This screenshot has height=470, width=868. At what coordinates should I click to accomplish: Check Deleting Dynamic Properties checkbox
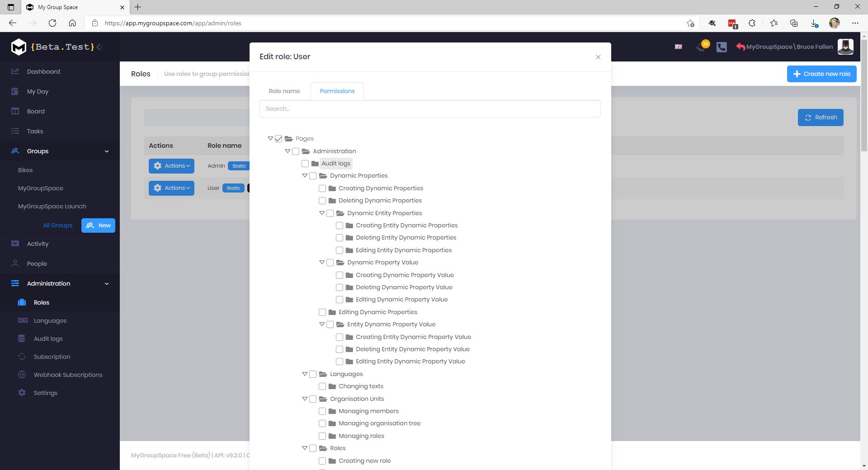pos(322,201)
